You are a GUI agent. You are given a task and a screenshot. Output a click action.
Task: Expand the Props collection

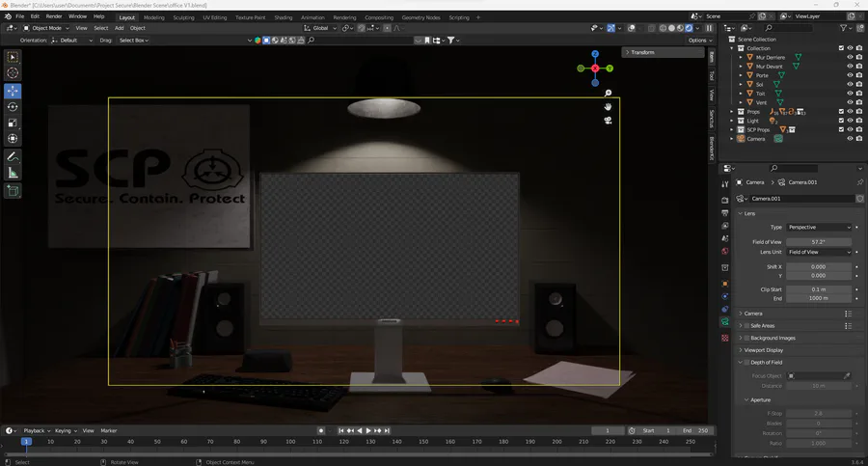(732, 111)
